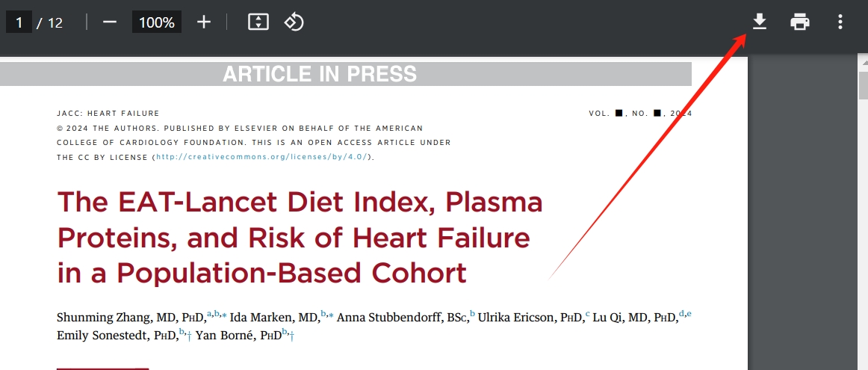868x370 pixels.
Task: Open affiliation "c" after Ulrika Ericson
Action: 587,314
